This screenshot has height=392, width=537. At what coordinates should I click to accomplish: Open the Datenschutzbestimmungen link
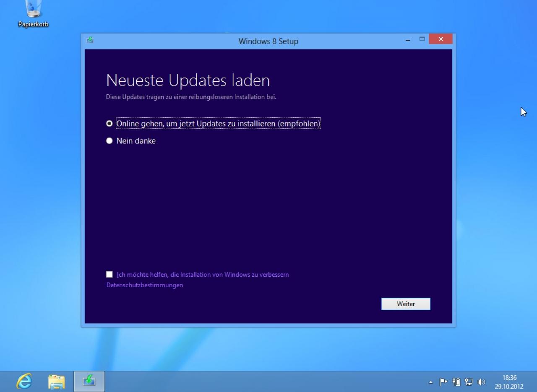[145, 285]
